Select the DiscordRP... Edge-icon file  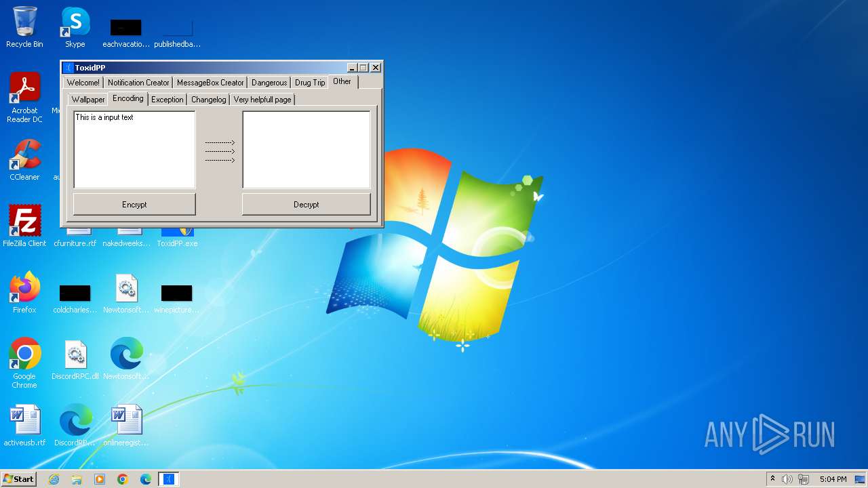(75, 426)
